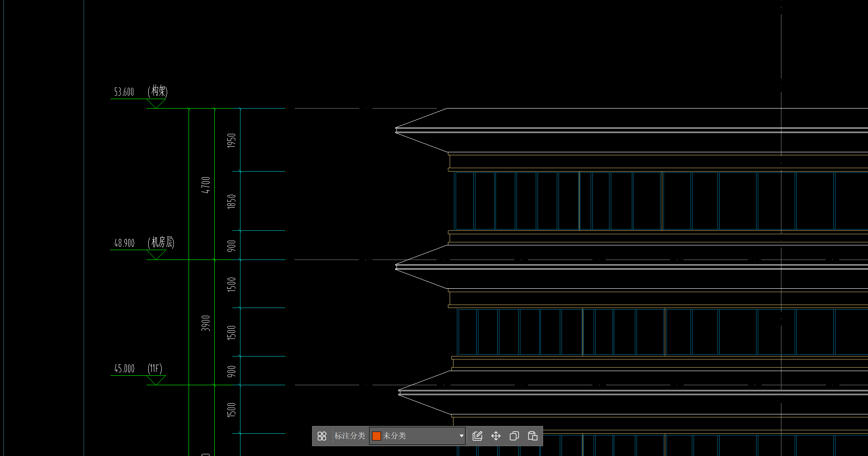868x456 pixels.
Task: Click the category grid icon in the annotation toolbar
Action: 322,436
